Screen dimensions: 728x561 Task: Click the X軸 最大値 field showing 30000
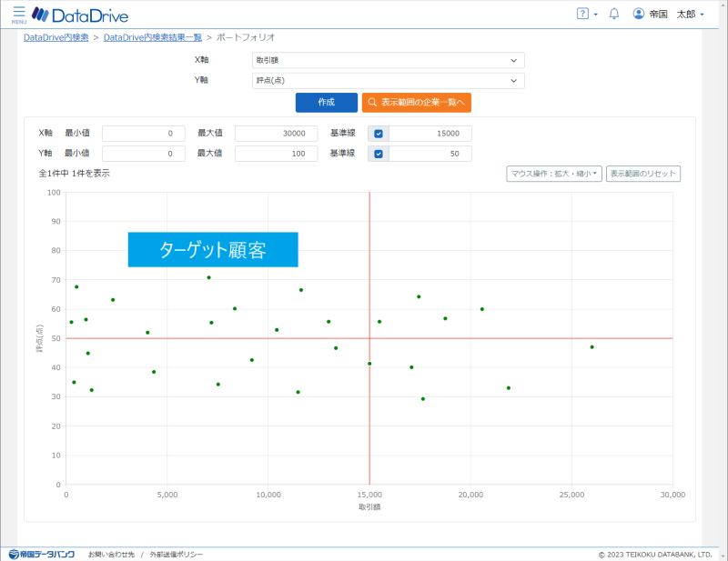(277, 134)
